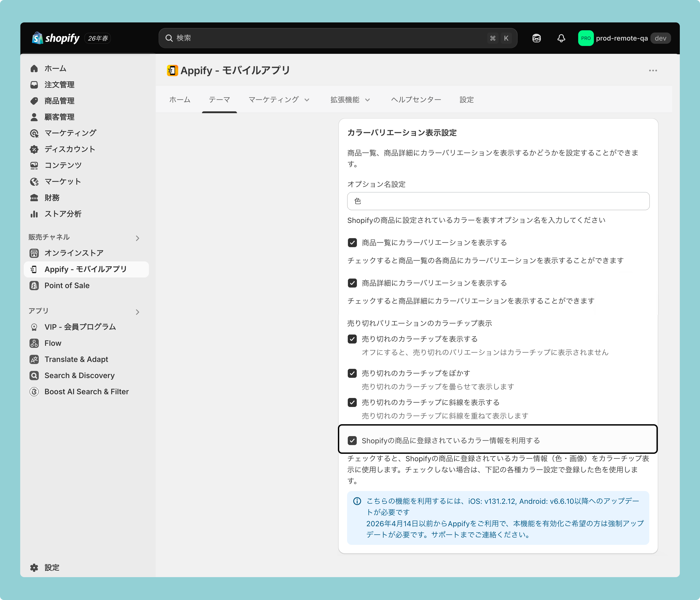Click the オプション名設定 text field
This screenshot has width=700, height=600.
pyautogui.click(x=498, y=201)
